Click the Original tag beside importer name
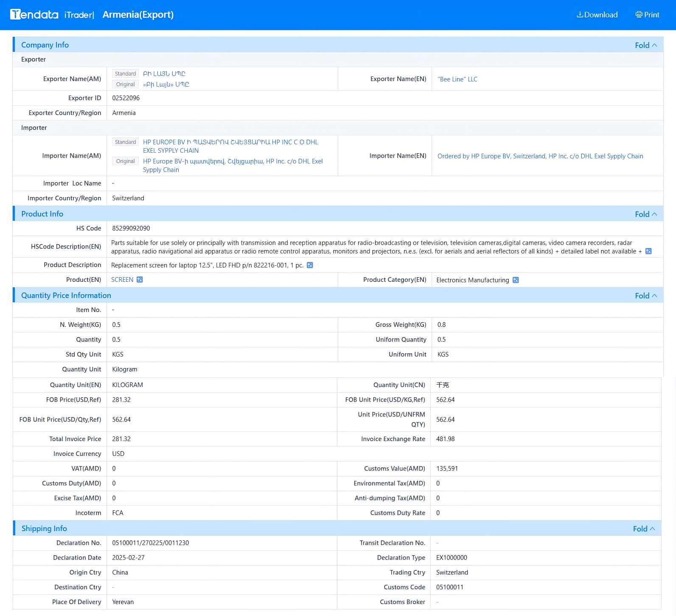The height and width of the screenshot is (616, 676). 125,161
